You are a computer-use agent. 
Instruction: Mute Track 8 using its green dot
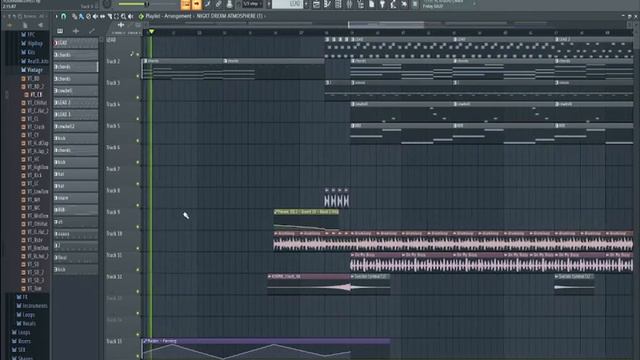click(x=138, y=205)
